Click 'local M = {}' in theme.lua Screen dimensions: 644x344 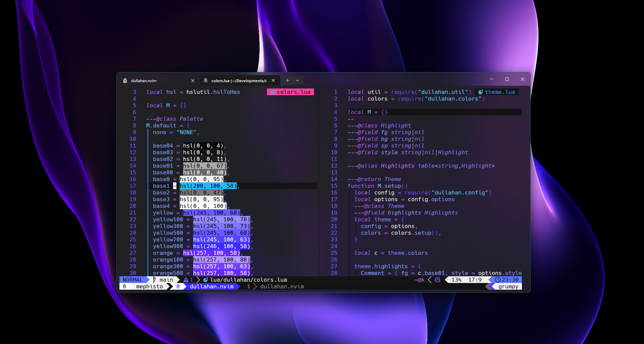coord(368,112)
